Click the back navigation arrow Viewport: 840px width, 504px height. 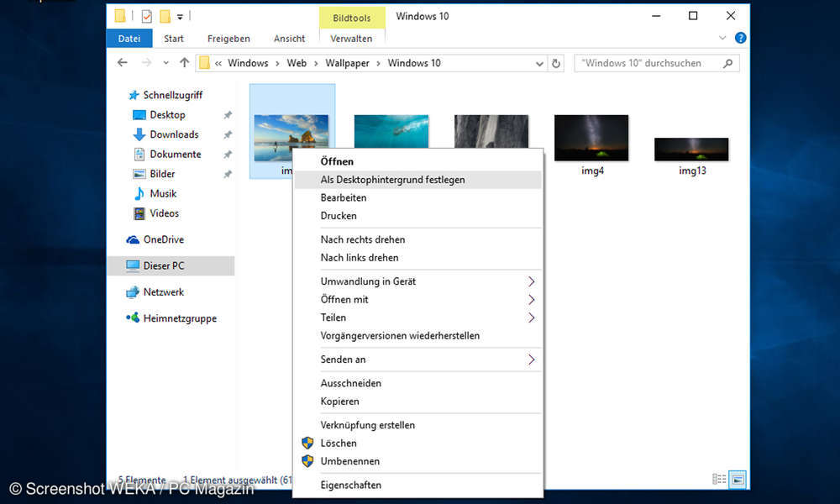[x=122, y=63]
